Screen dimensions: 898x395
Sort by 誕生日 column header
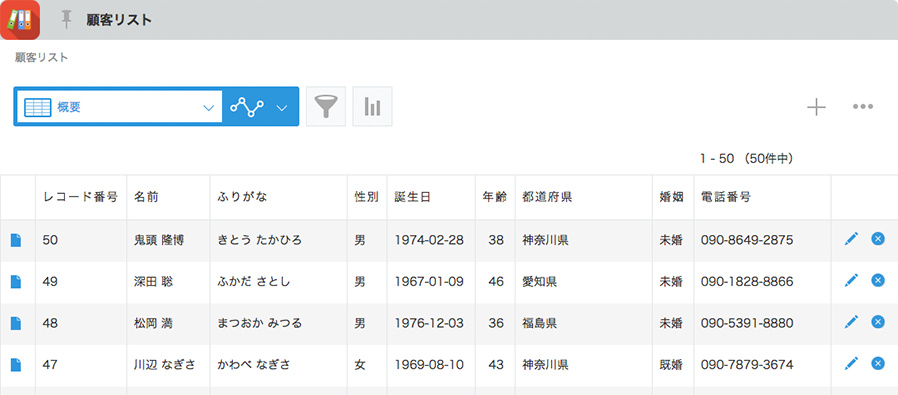[x=412, y=198]
